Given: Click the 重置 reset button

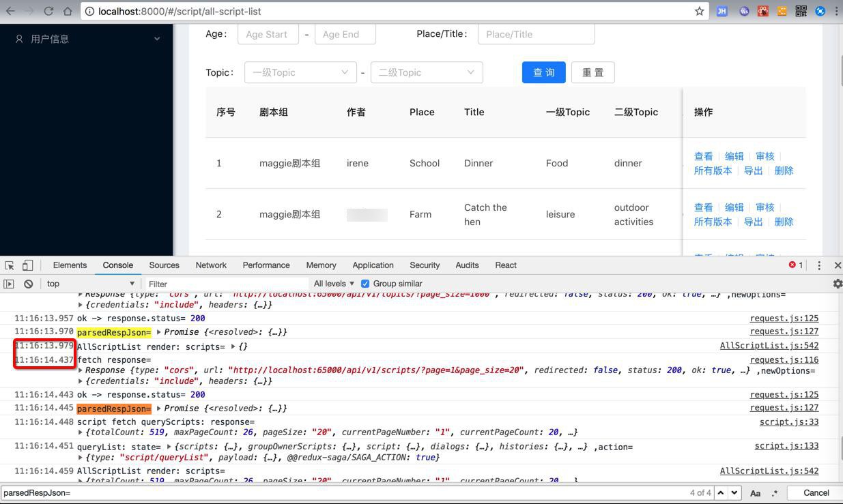Looking at the screenshot, I should [x=592, y=72].
